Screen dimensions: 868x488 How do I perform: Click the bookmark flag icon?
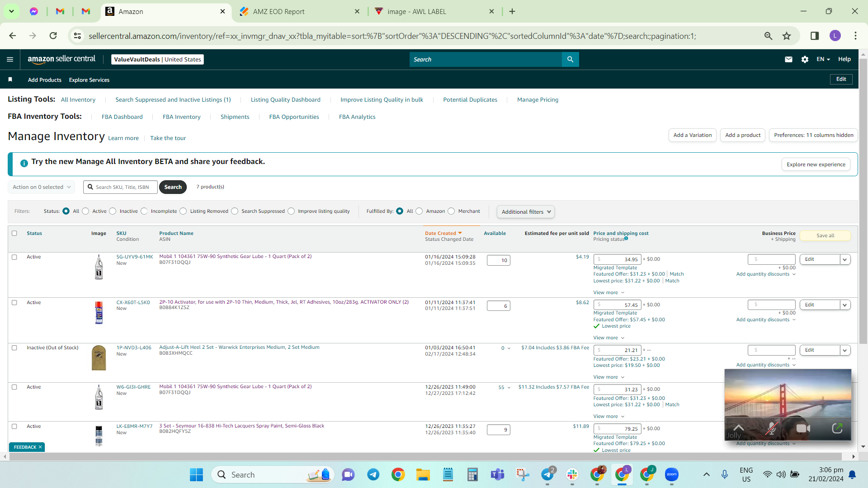coord(10,80)
